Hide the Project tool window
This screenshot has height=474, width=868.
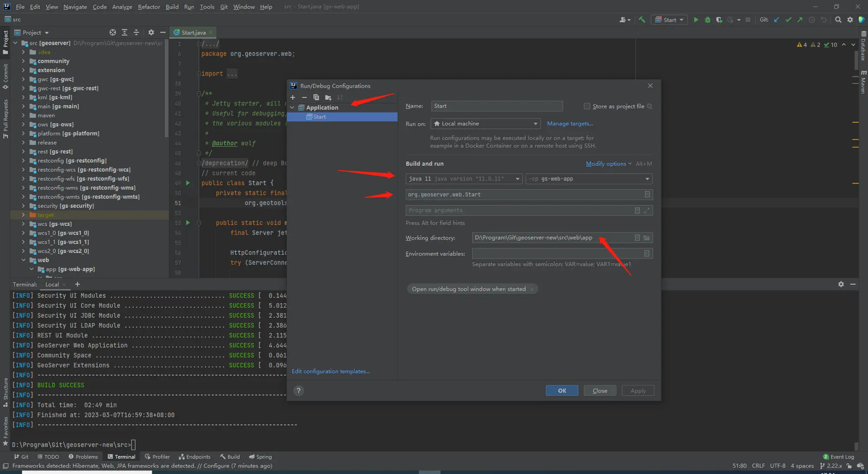coord(163,33)
